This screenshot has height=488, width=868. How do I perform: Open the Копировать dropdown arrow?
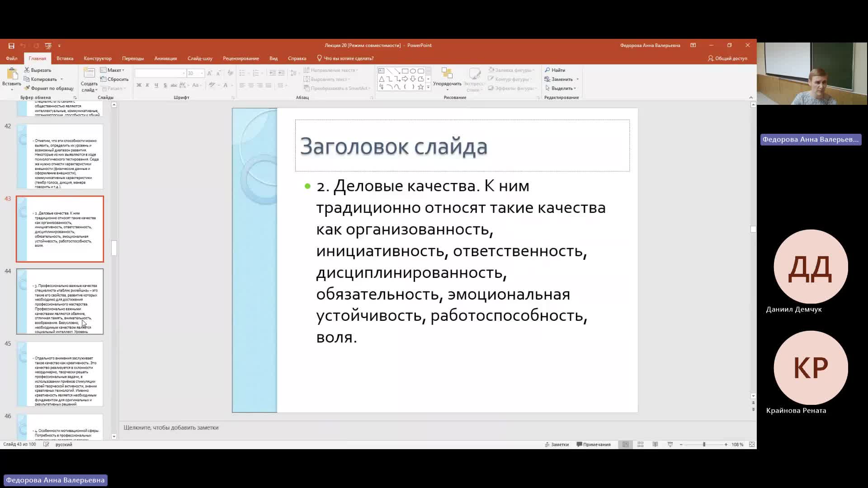tap(61, 80)
